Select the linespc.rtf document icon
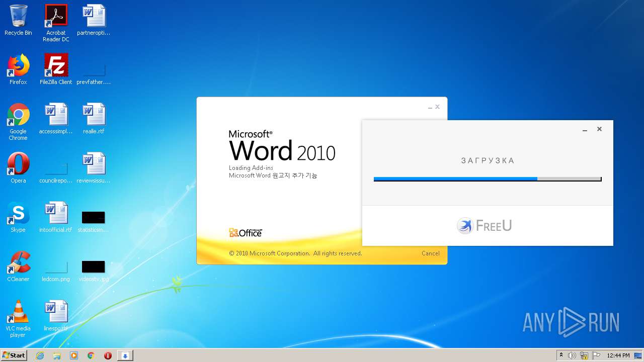Viewport: 644px width, 362px height. pyautogui.click(x=56, y=316)
